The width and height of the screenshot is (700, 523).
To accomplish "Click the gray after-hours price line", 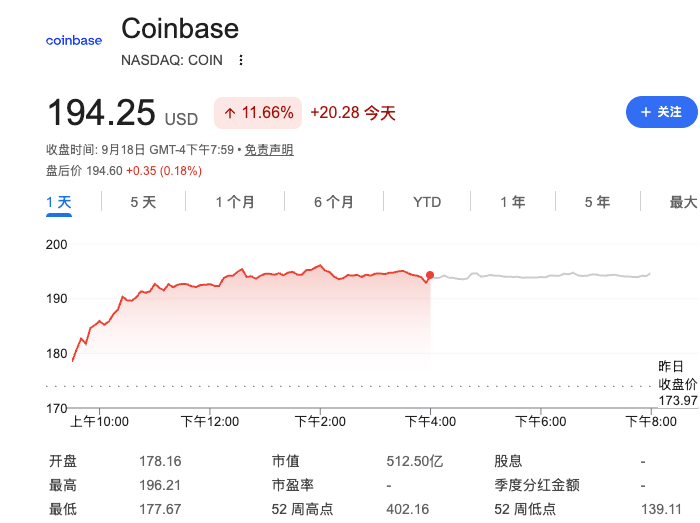I will pyautogui.click(x=540, y=276).
